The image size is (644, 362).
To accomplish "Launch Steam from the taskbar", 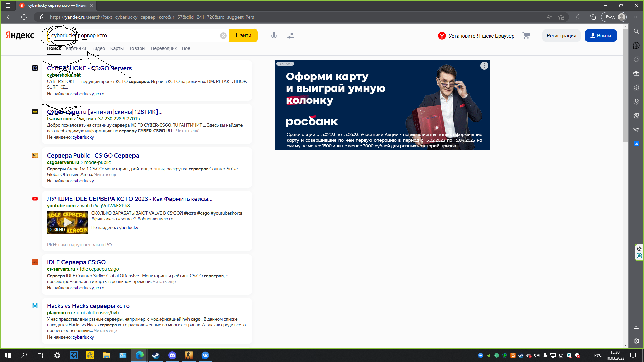I will coord(156,355).
